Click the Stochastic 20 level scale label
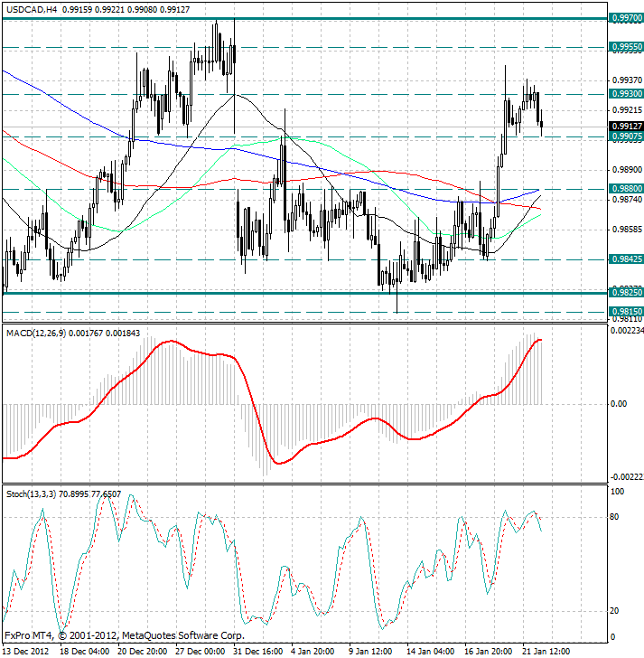 coord(618,610)
